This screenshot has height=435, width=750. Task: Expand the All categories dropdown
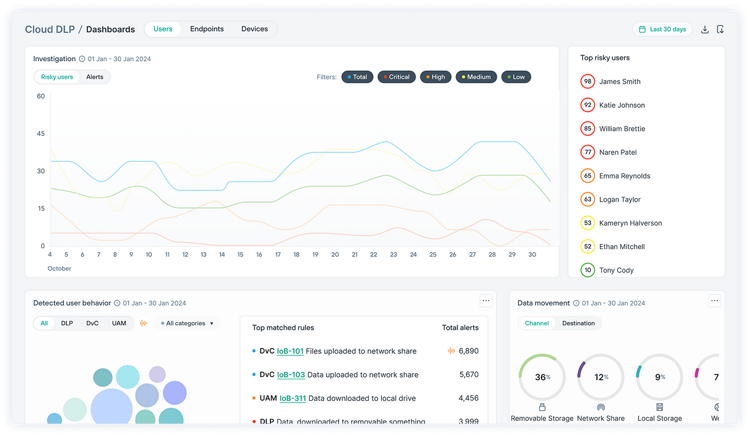pos(189,323)
